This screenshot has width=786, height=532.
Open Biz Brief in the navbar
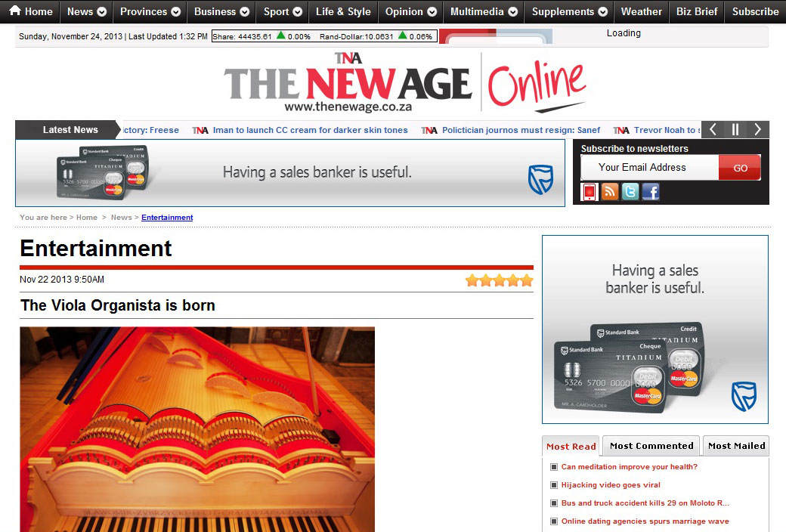click(x=697, y=11)
